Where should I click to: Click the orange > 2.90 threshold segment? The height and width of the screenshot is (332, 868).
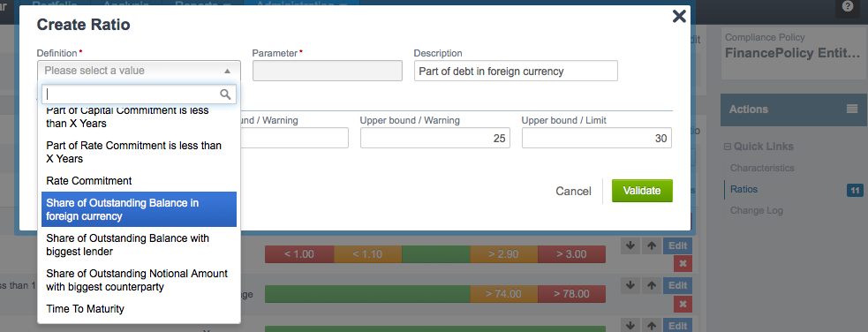(x=503, y=254)
